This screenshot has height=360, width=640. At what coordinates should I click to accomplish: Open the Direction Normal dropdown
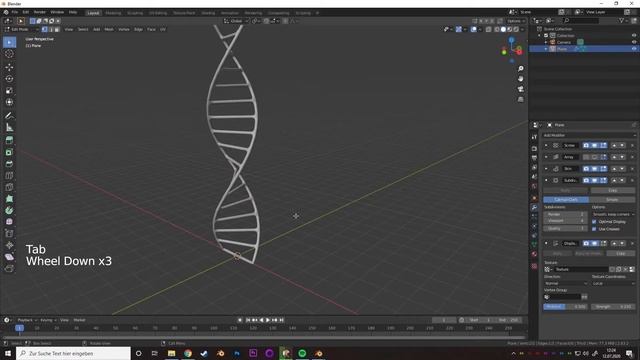566,283
